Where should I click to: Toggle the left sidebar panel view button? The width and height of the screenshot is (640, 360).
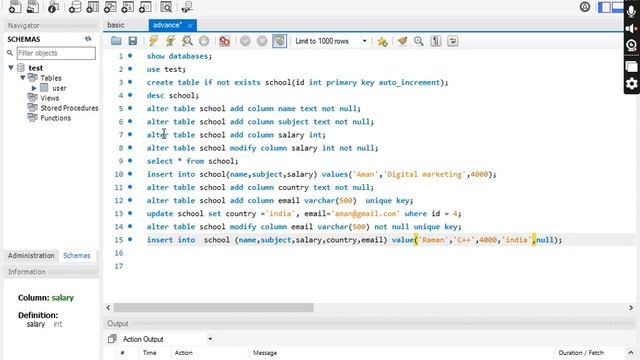(604, 7)
